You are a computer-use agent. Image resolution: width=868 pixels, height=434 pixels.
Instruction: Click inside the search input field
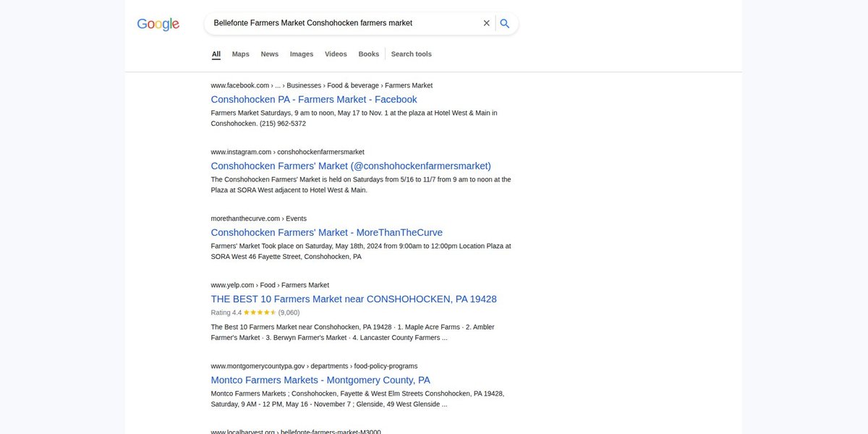pyautogui.click(x=344, y=23)
